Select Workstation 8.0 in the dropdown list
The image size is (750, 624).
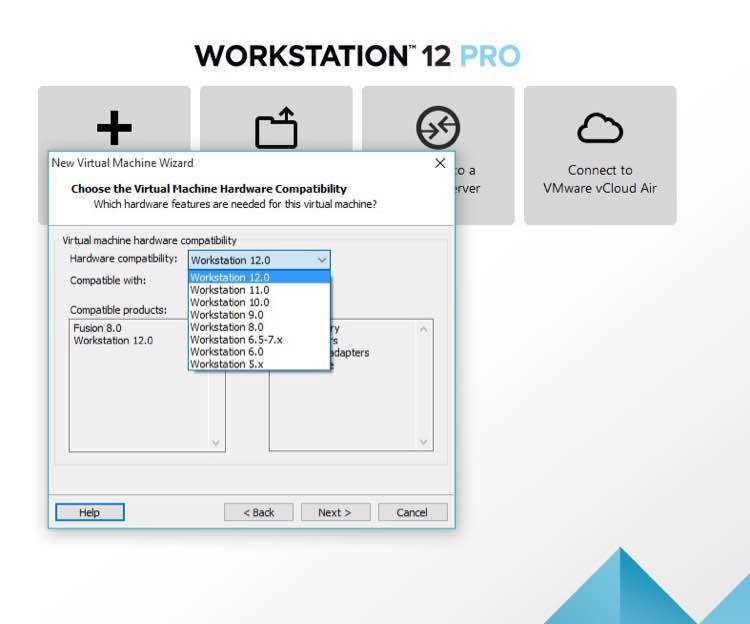point(259,327)
